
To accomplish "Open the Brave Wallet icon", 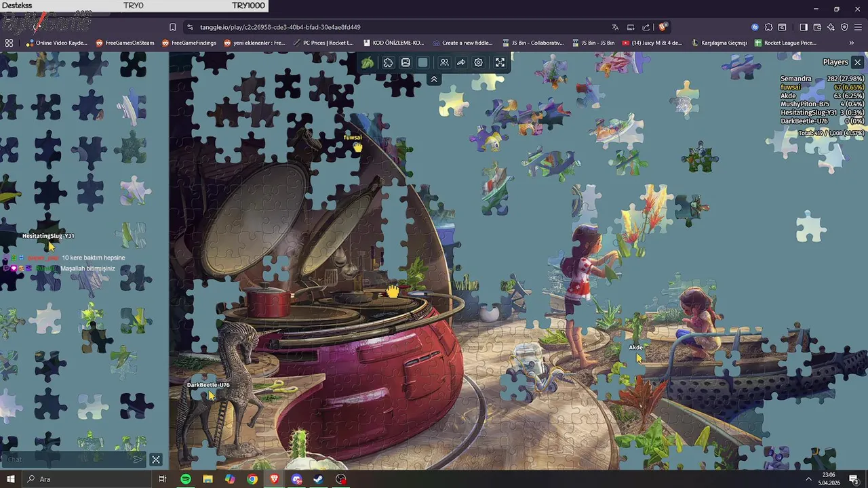I will [817, 27].
